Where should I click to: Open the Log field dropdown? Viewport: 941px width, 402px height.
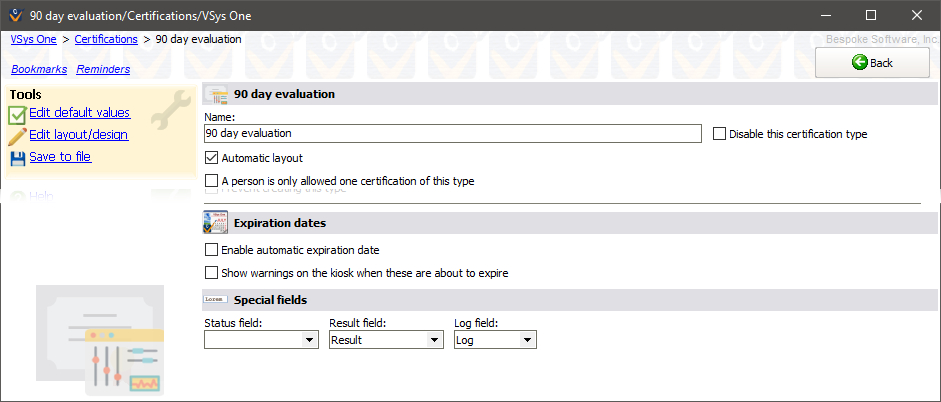(527, 340)
